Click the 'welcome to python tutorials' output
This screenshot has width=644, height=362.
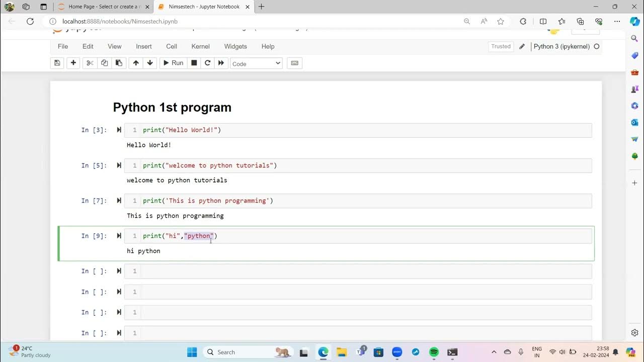(177, 180)
